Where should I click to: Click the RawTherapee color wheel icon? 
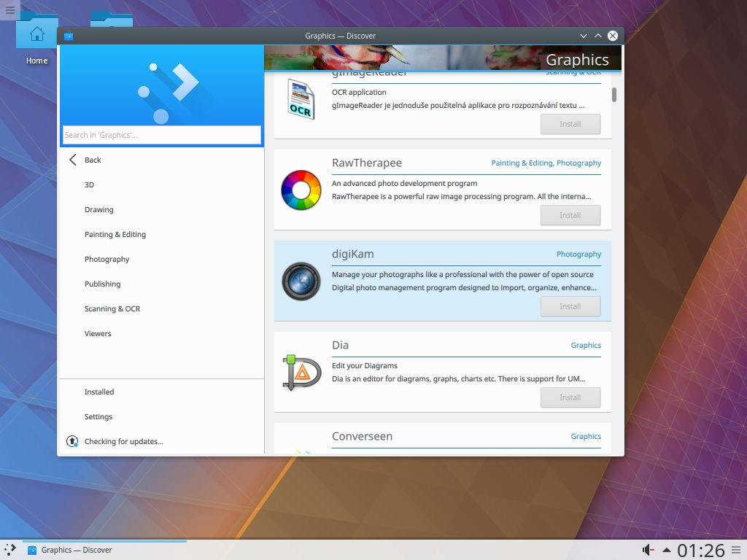coord(301,190)
